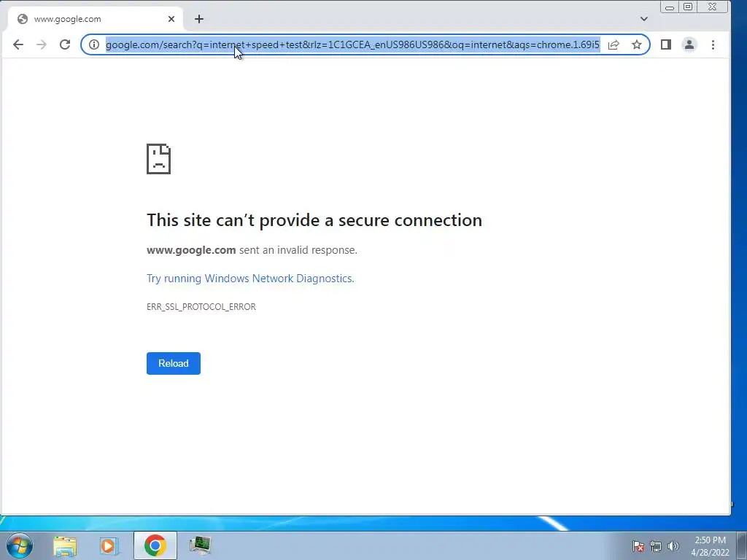The image size is (747, 560).
Task: Click the Show desktop strip
Action: [742, 546]
